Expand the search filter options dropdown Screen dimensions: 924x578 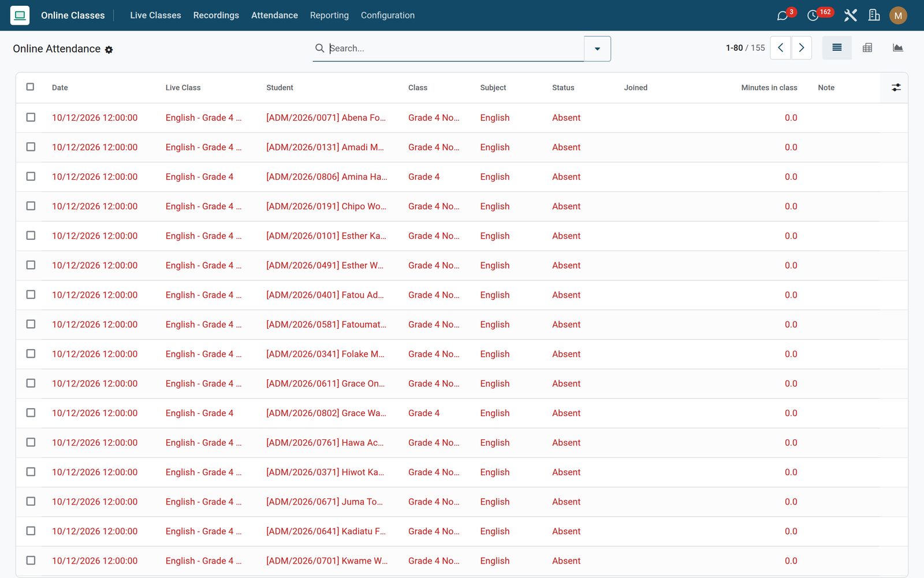[x=597, y=49]
